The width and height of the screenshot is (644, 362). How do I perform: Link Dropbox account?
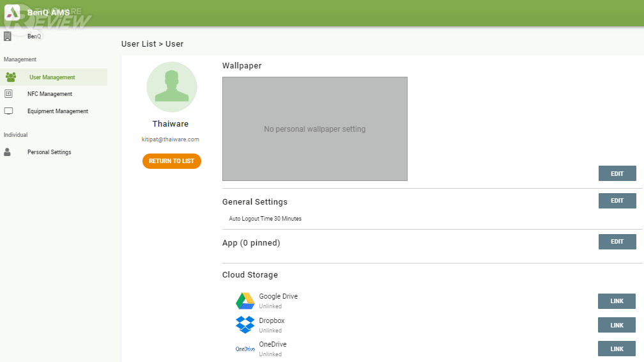(x=617, y=325)
